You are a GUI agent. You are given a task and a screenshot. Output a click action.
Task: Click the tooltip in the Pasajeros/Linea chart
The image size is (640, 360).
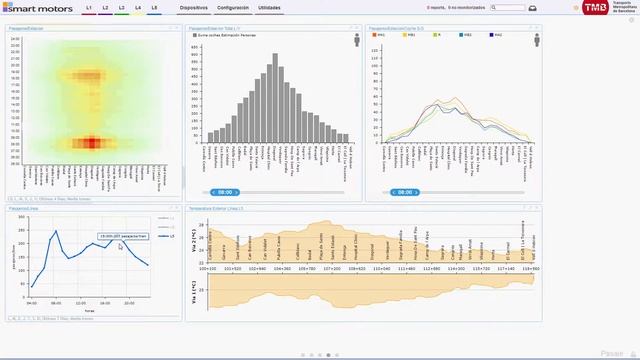coord(123,236)
